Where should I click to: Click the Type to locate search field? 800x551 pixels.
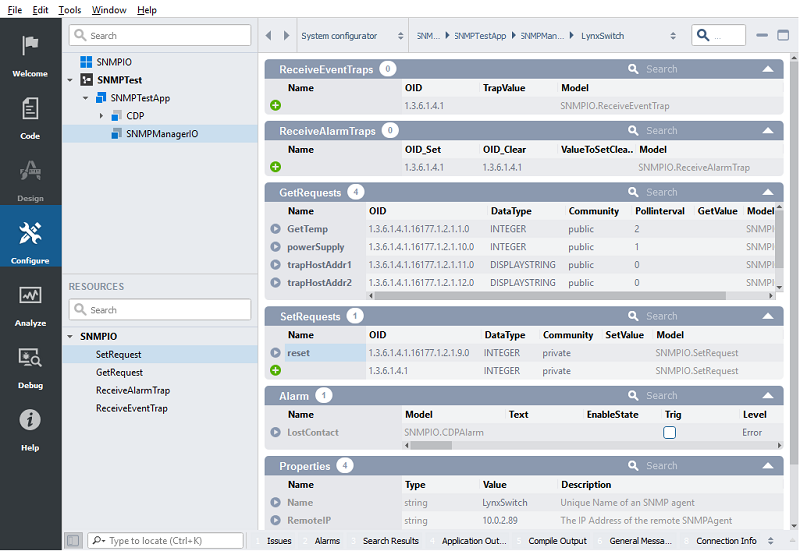click(x=165, y=541)
